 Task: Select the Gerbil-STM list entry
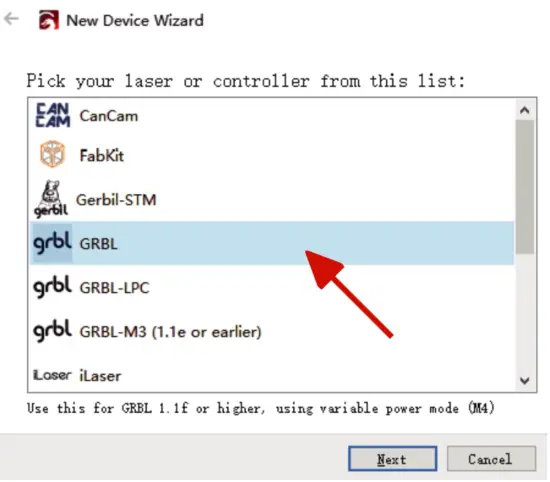pos(272,199)
